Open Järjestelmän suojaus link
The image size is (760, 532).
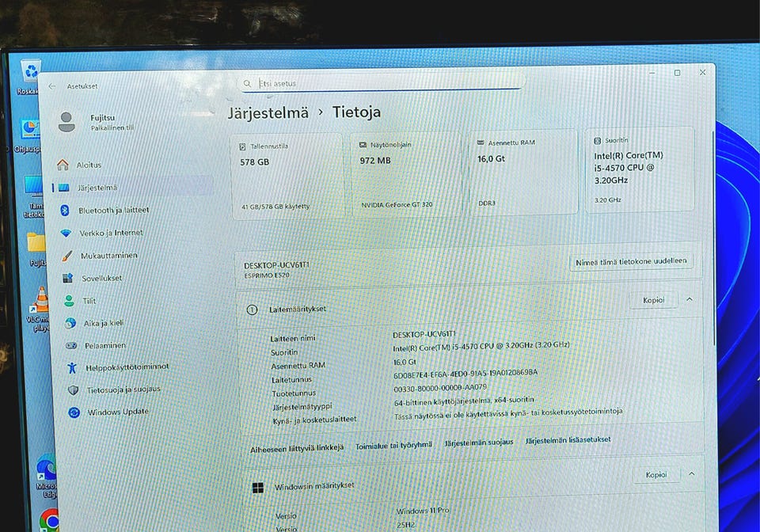[x=479, y=443]
